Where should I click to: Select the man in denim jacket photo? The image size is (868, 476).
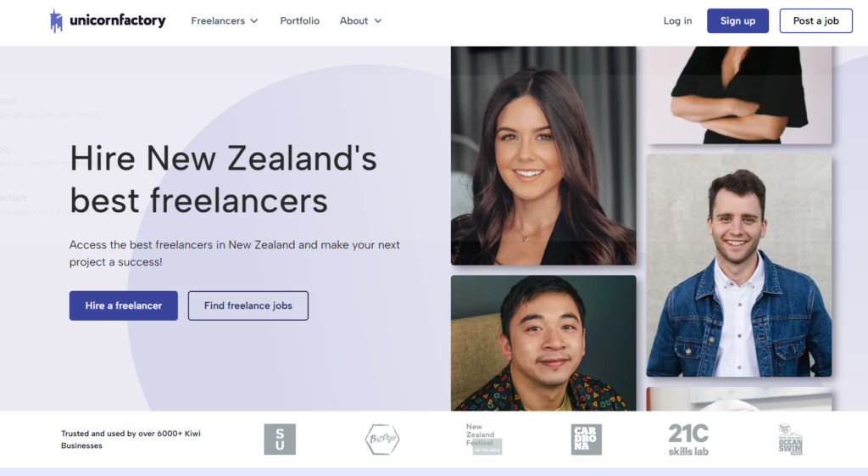[738, 266]
